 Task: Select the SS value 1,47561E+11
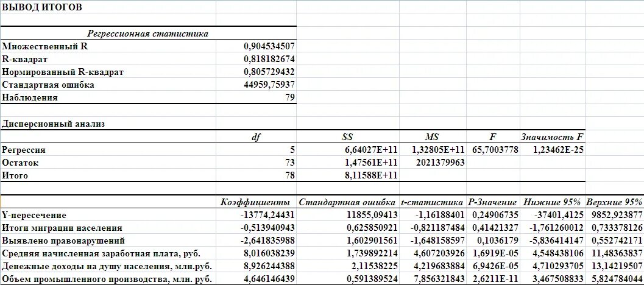371,163
